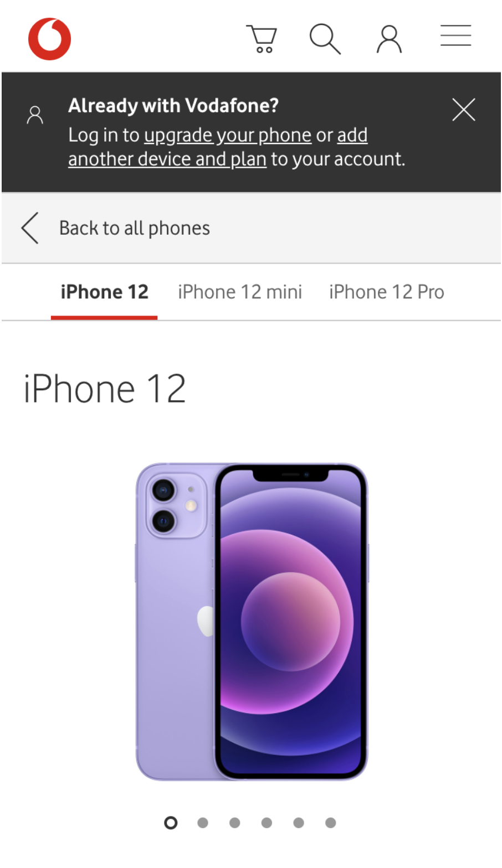This screenshot has width=502, height=868.
Task: Select the first carousel dot
Action: point(171,823)
